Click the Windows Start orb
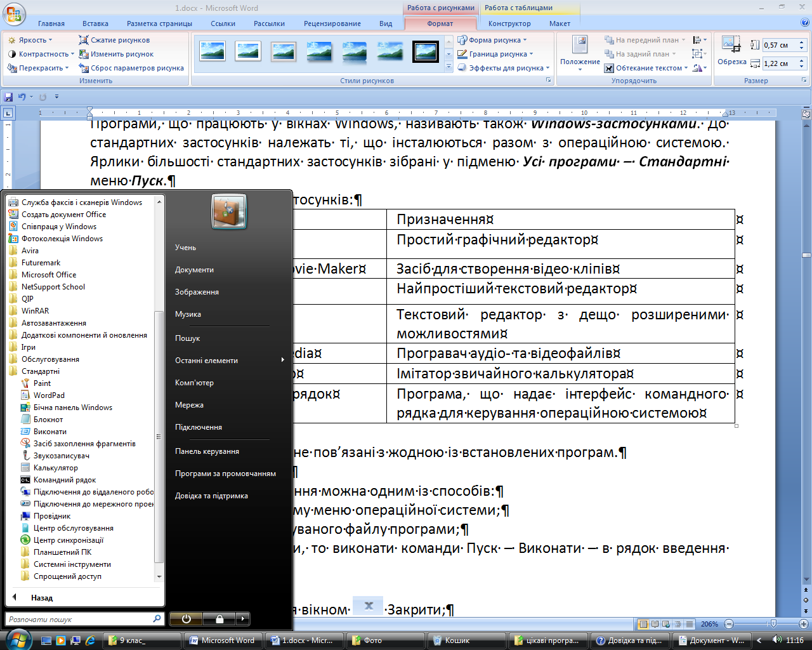 (18, 639)
